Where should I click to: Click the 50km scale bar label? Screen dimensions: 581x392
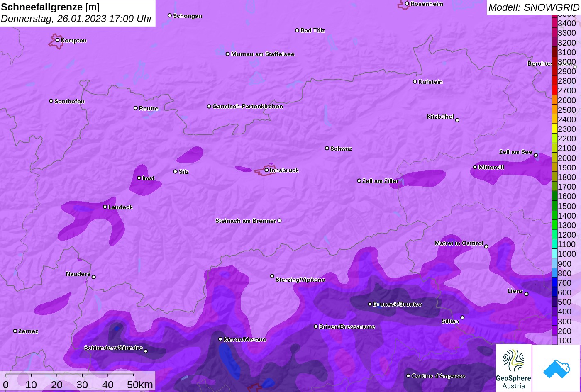[x=140, y=385]
